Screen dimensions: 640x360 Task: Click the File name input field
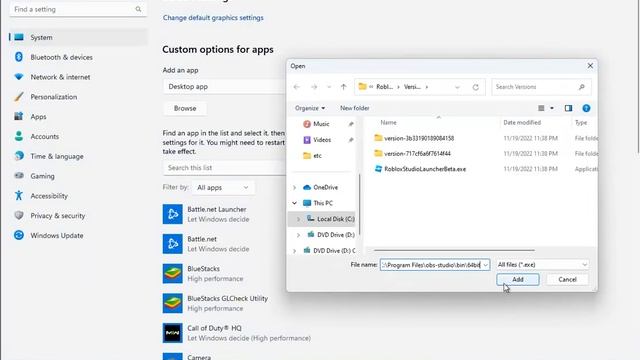pyautogui.click(x=431, y=265)
